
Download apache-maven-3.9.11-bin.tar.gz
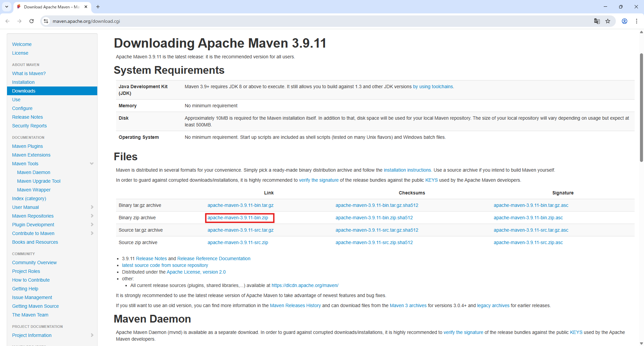240,205
